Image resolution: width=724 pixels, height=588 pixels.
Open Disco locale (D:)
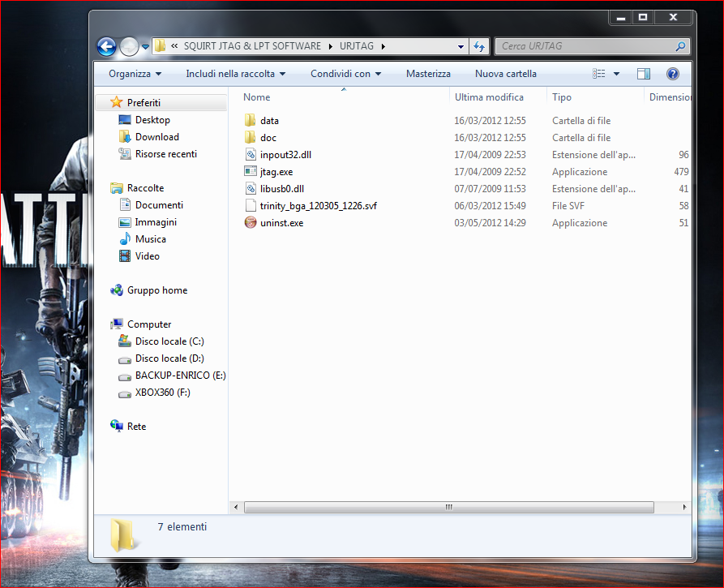169,358
